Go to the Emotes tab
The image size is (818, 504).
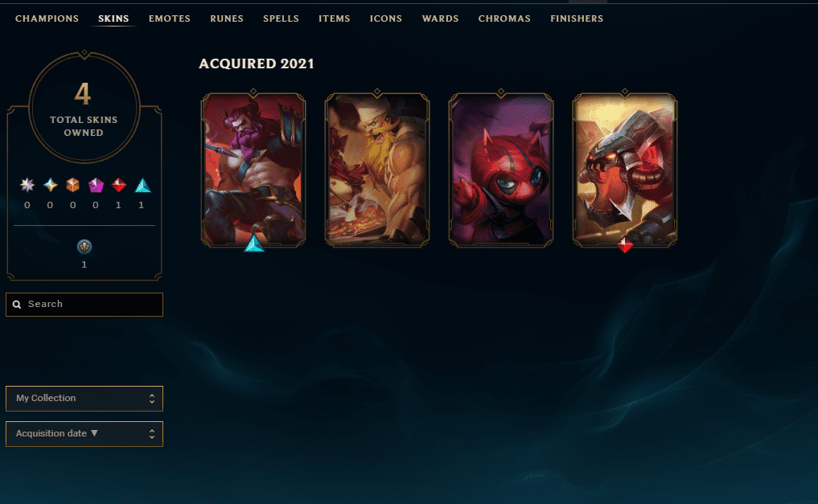[170, 18]
